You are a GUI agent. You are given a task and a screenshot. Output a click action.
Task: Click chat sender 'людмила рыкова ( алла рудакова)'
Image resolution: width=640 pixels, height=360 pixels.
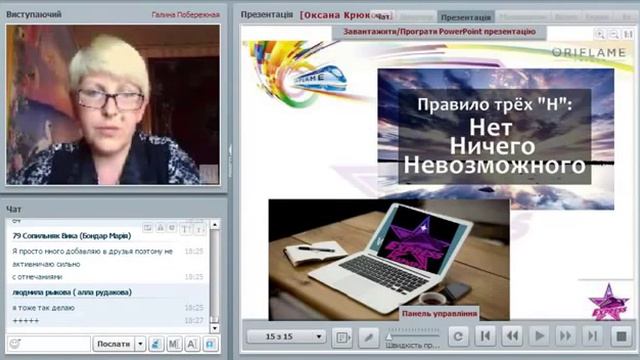coord(72,292)
